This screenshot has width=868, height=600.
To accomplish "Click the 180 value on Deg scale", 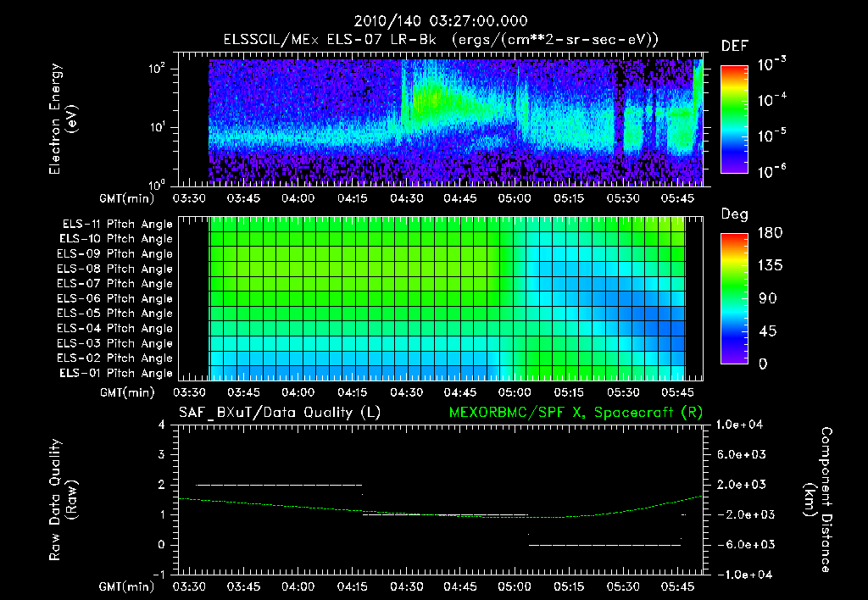I will point(770,233).
